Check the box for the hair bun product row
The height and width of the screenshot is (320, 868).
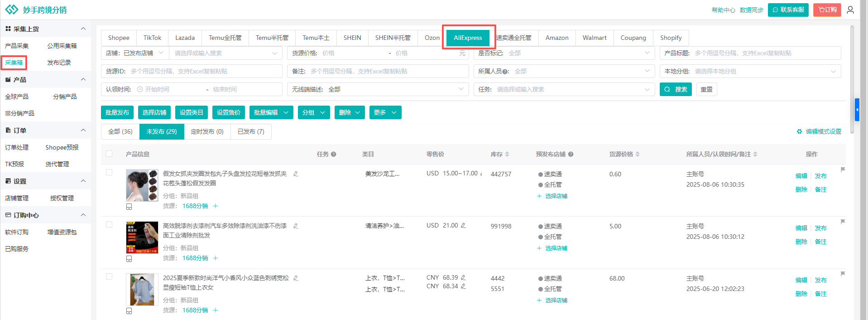(109, 172)
